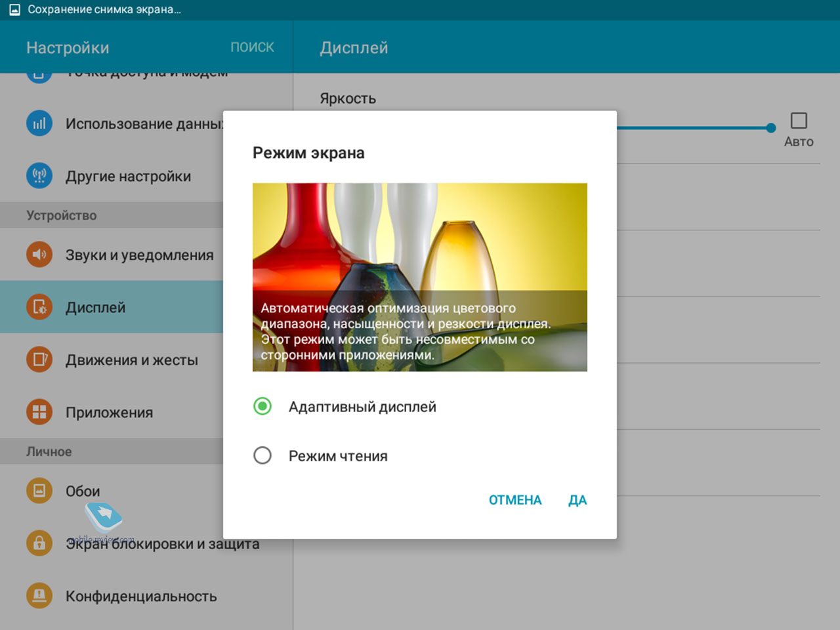Click the Движения и жесты icon

tap(39, 360)
